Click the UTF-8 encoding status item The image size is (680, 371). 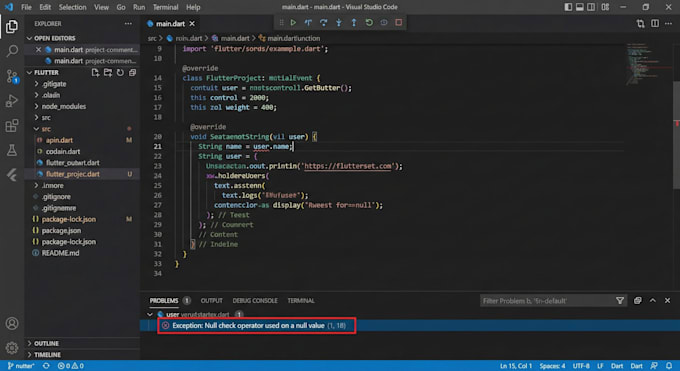pos(581,366)
